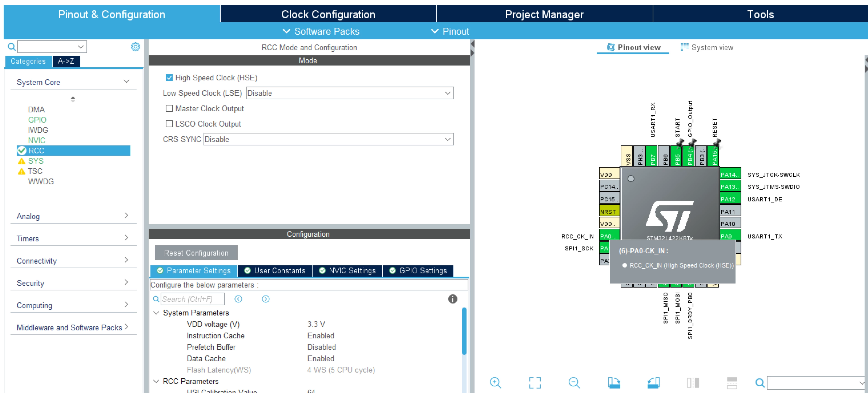Click the rotate counterclockwise pinout icon
The height and width of the screenshot is (393, 868).
(x=653, y=383)
